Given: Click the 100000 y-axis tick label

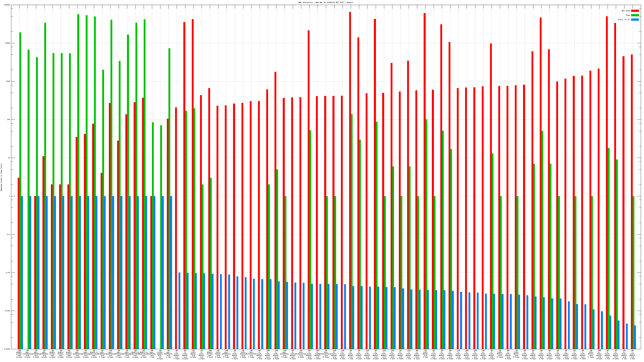Looking at the screenshot, I should point(7,5).
